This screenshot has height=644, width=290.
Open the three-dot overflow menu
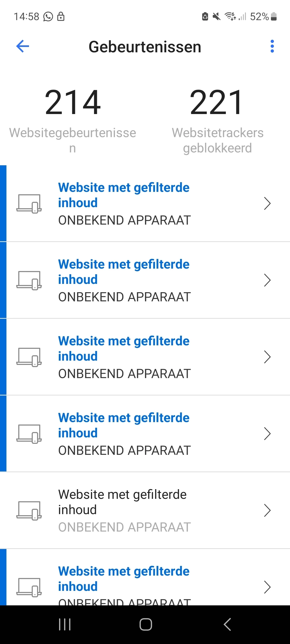(x=272, y=46)
